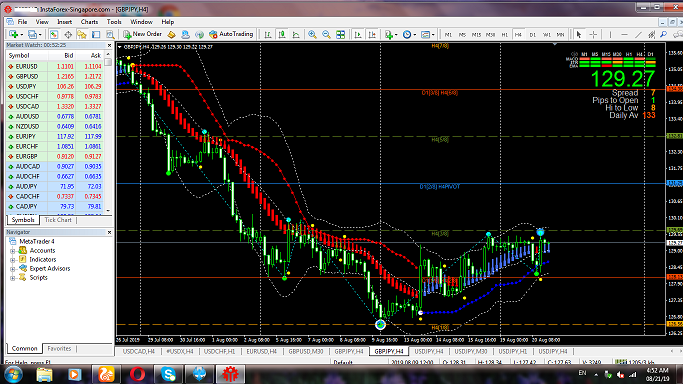Open Opera from the taskbar
The image size is (683, 384).
[x=137, y=374]
